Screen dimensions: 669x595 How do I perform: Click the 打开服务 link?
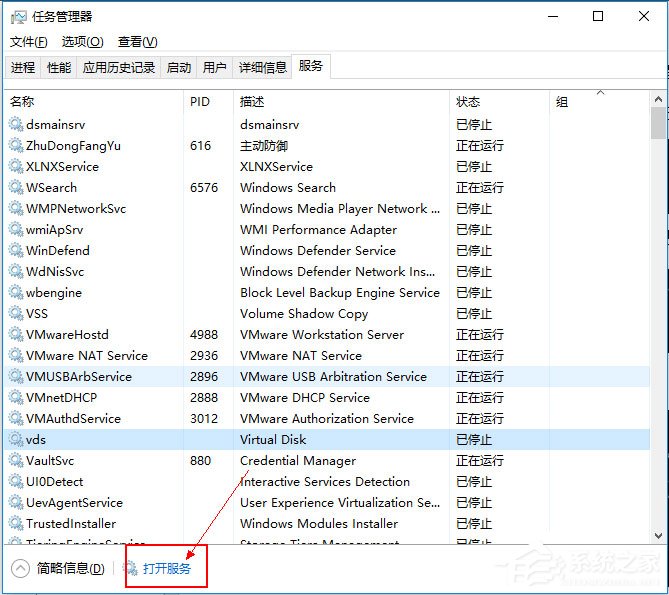[x=167, y=568]
